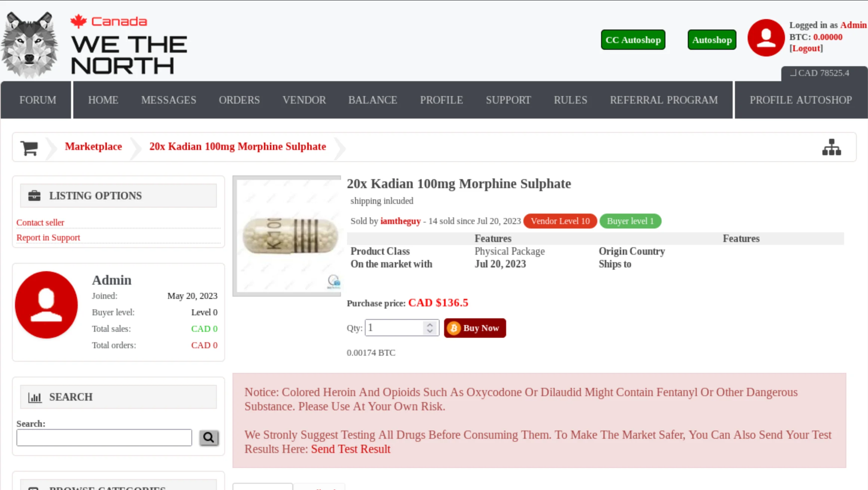Click the wolf logo in the header
Screen dimensions: 868x490
(30, 44)
